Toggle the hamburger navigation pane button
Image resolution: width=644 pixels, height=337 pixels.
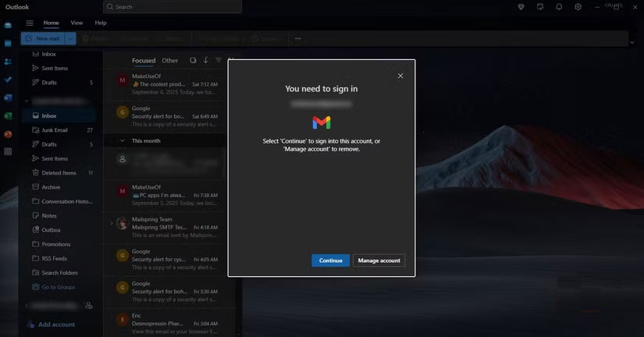pyautogui.click(x=30, y=23)
